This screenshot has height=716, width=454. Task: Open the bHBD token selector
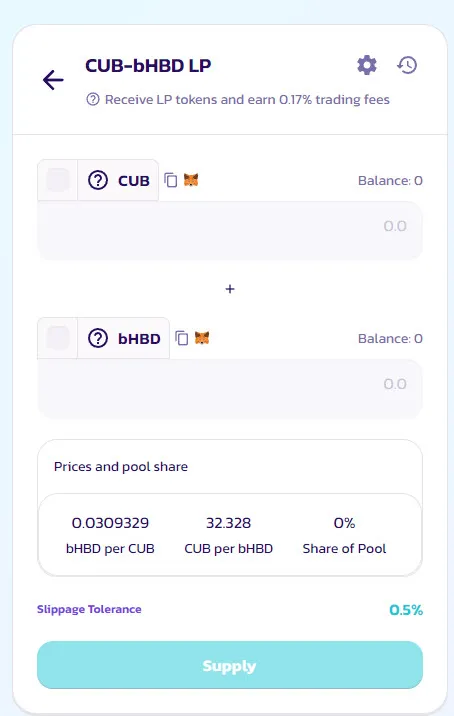[x=124, y=338]
